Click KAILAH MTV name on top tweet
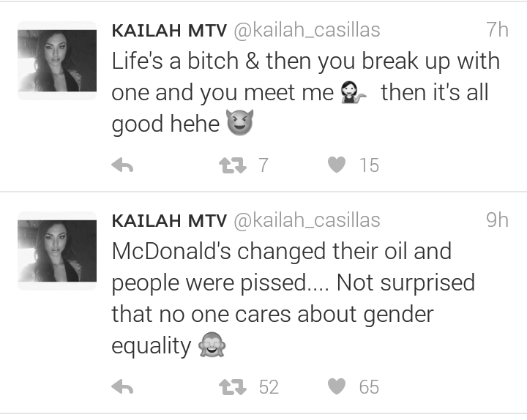 [x=169, y=31]
